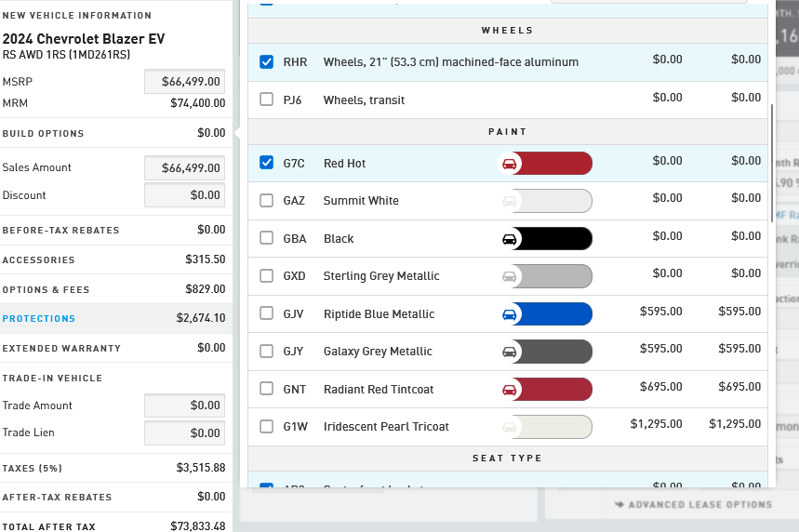Check G1W Iridescent Pearl Tricoat paint
Viewport: 799px width, 532px height.
pyautogui.click(x=267, y=426)
